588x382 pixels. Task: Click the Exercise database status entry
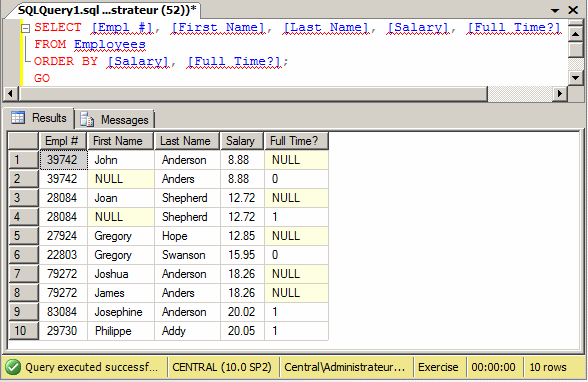tap(438, 367)
